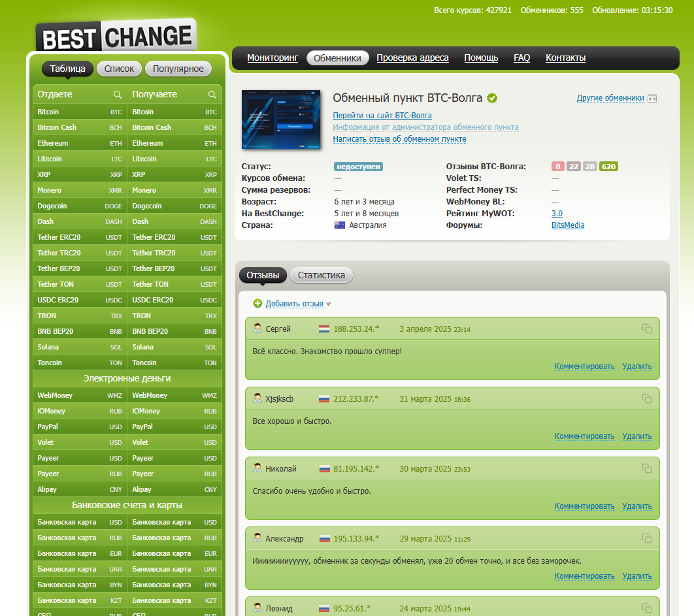Select Bitcoin BTC in the Отдаете column

coord(80,112)
